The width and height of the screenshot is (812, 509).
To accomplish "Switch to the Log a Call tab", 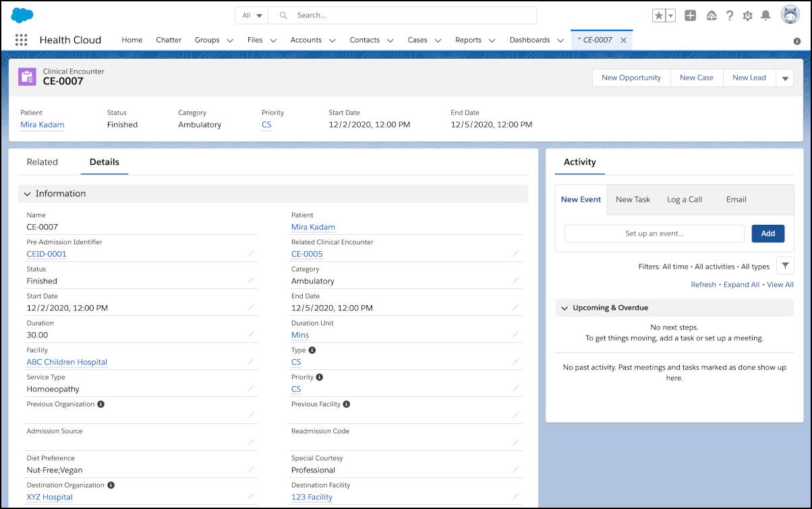I will (x=685, y=199).
